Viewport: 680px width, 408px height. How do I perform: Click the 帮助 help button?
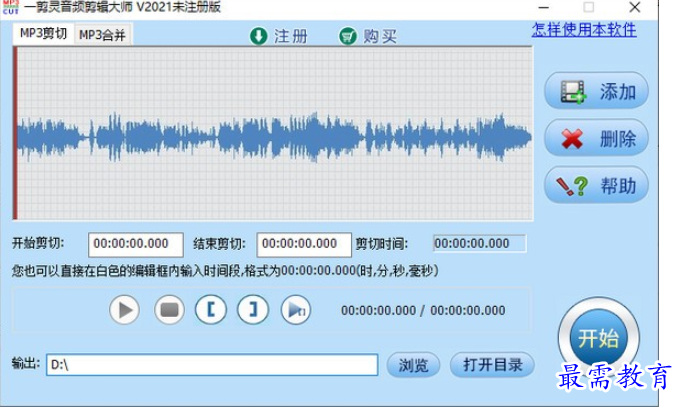tap(596, 186)
